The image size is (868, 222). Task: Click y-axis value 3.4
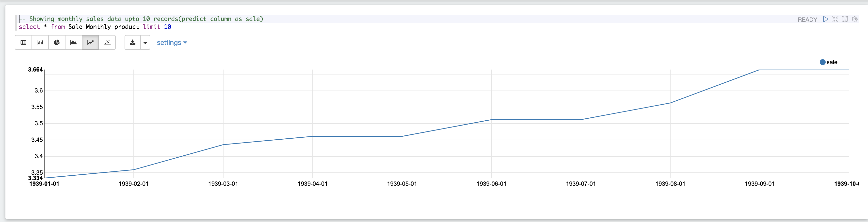point(39,156)
